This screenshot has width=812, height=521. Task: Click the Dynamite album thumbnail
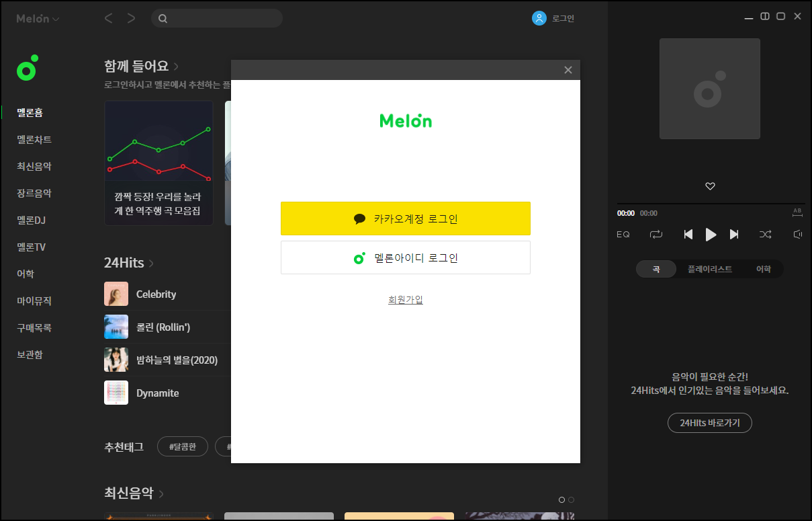[x=116, y=393]
